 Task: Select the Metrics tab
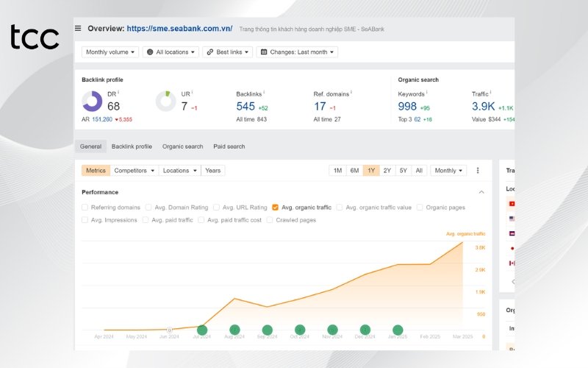point(96,171)
